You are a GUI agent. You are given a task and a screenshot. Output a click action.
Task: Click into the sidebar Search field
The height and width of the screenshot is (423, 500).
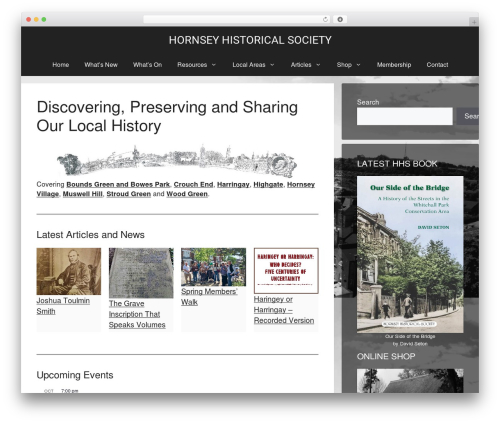coord(405,116)
